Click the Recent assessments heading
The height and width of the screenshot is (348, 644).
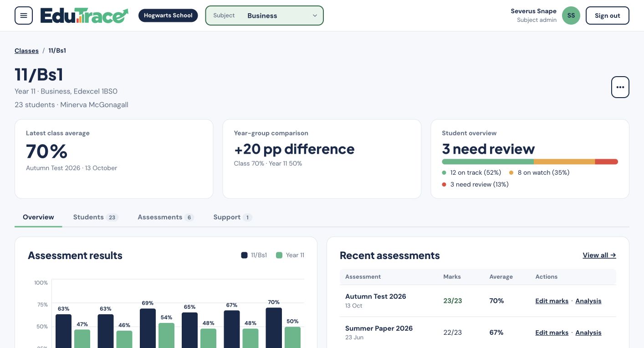(390, 255)
